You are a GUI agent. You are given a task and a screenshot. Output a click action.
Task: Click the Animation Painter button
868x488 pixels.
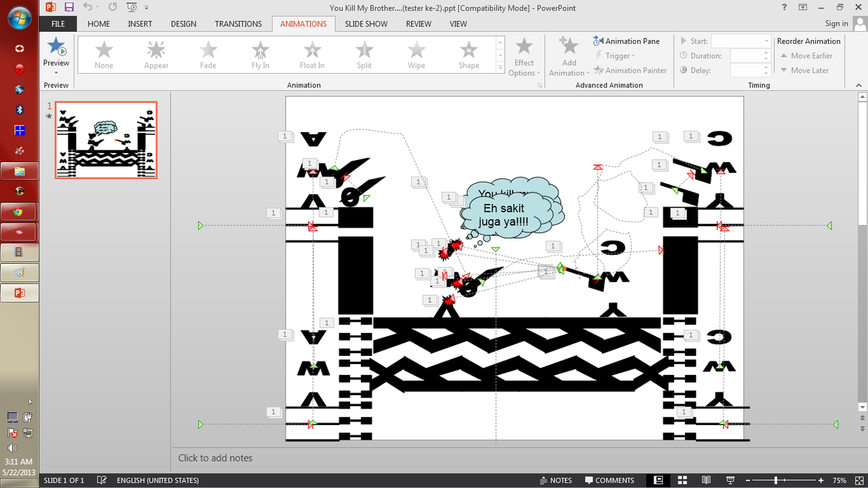[x=631, y=70]
